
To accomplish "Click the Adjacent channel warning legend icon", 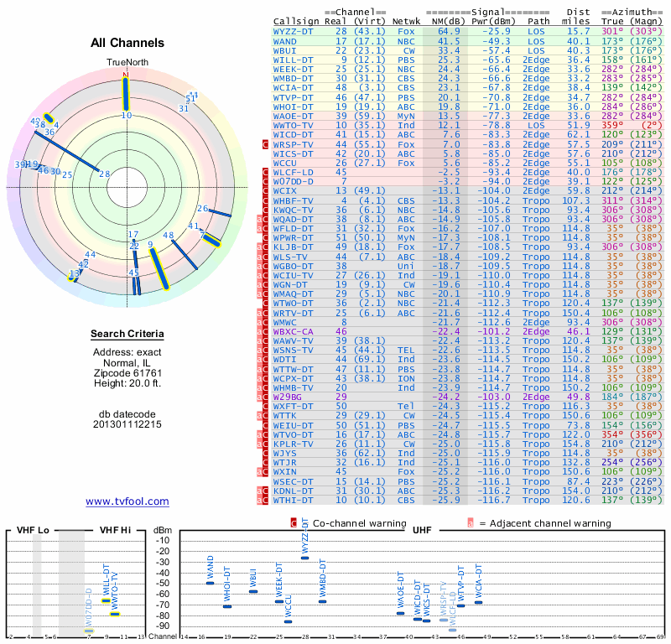I will coord(471,523).
